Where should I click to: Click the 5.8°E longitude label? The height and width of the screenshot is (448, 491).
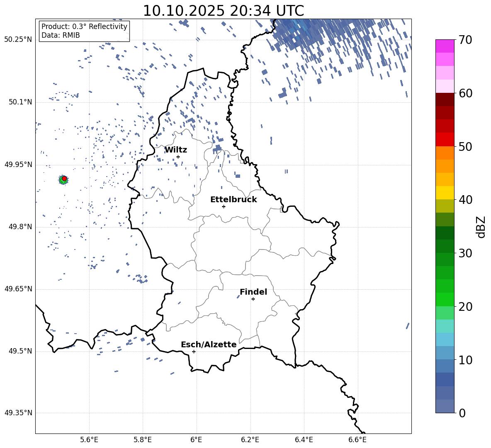point(143,440)
